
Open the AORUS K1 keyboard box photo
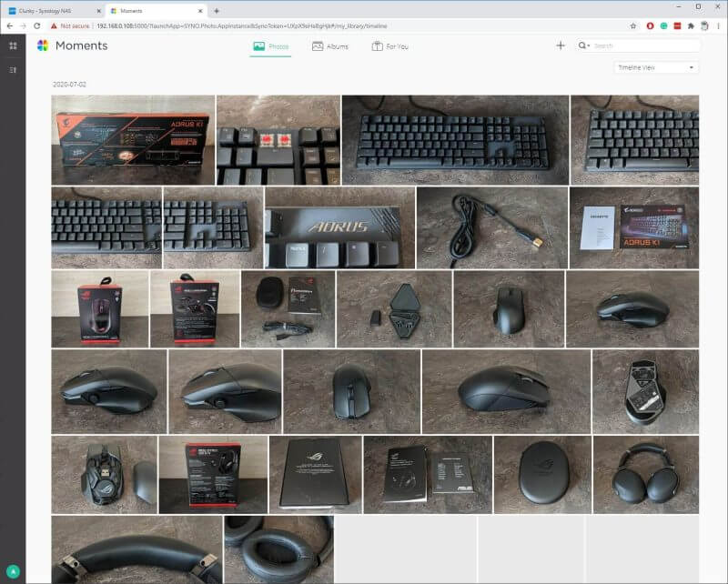(133, 140)
